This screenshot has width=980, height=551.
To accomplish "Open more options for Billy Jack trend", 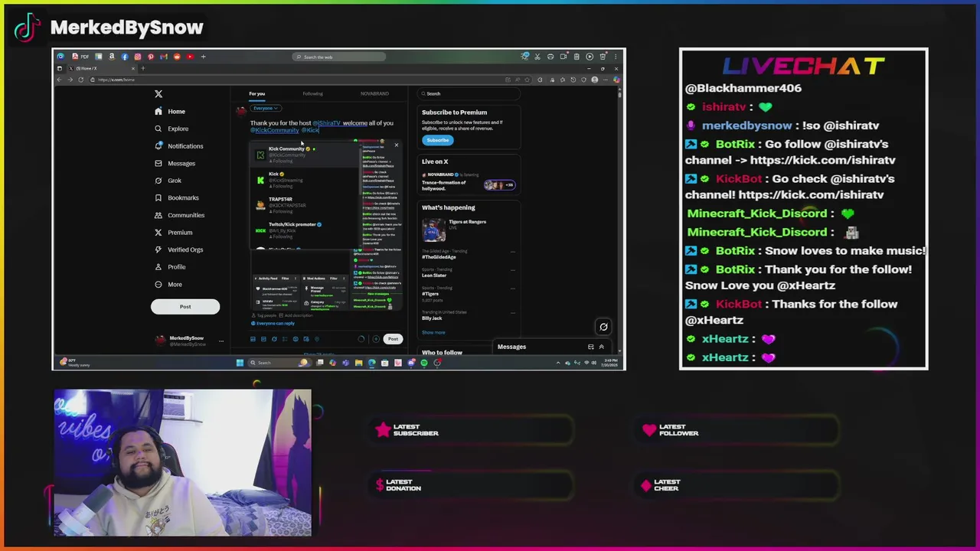I will coord(513,313).
